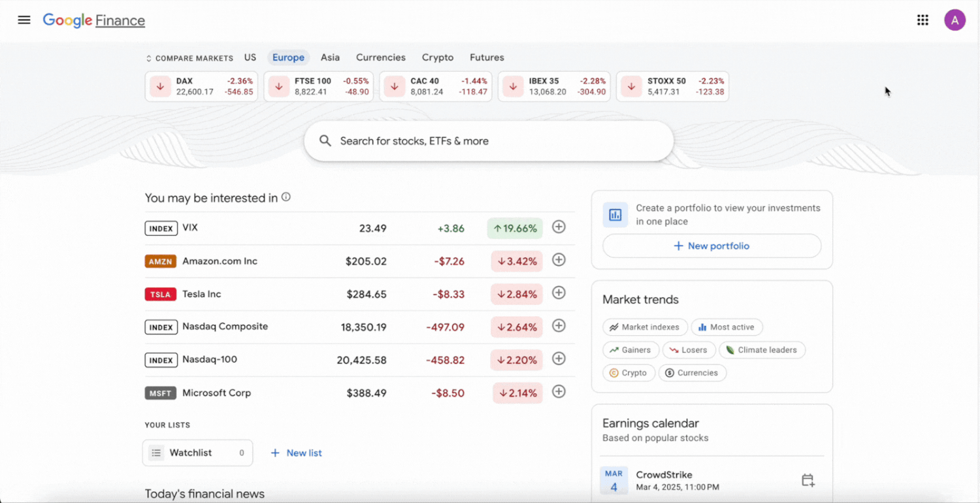
Task: Add Amazon.com Inc to a watchlist
Action: [x=559, y=259]
